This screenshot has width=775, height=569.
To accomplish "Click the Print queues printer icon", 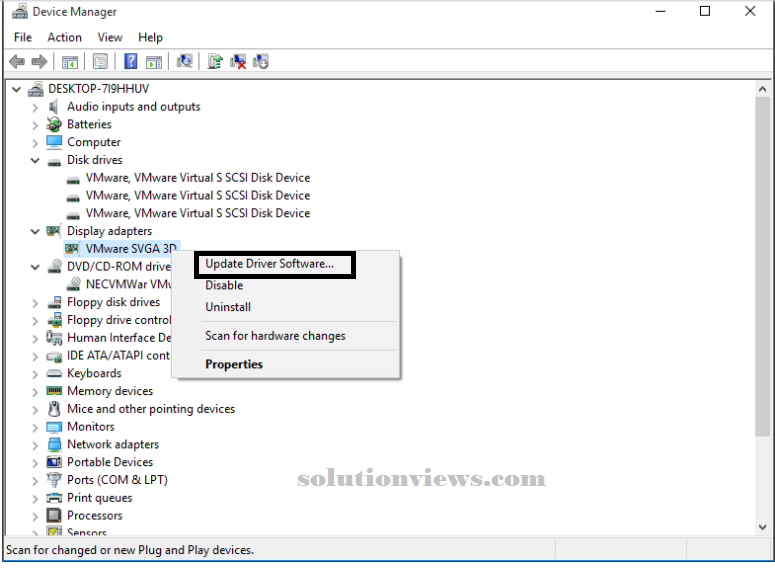I will coord(54,498).
